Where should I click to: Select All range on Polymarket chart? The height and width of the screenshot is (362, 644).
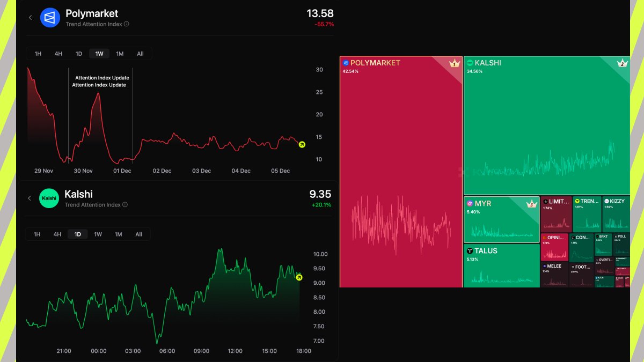(x=140, y=54)
